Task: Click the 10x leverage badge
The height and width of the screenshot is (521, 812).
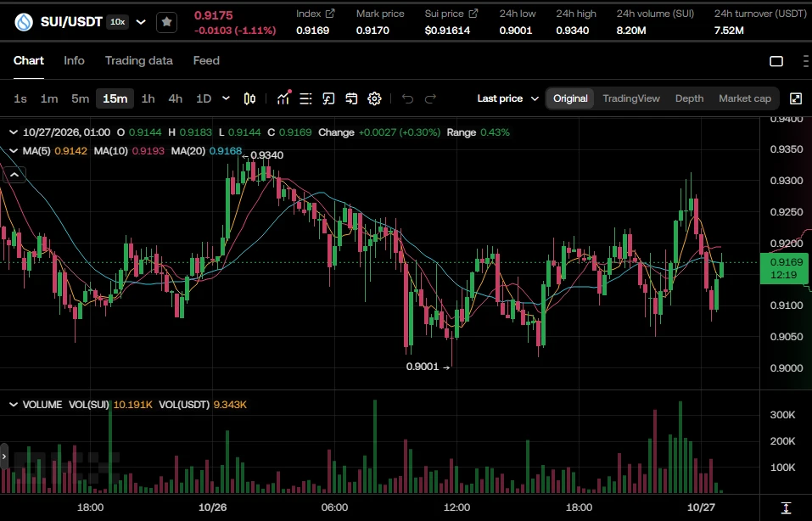Action: point(118,22)
